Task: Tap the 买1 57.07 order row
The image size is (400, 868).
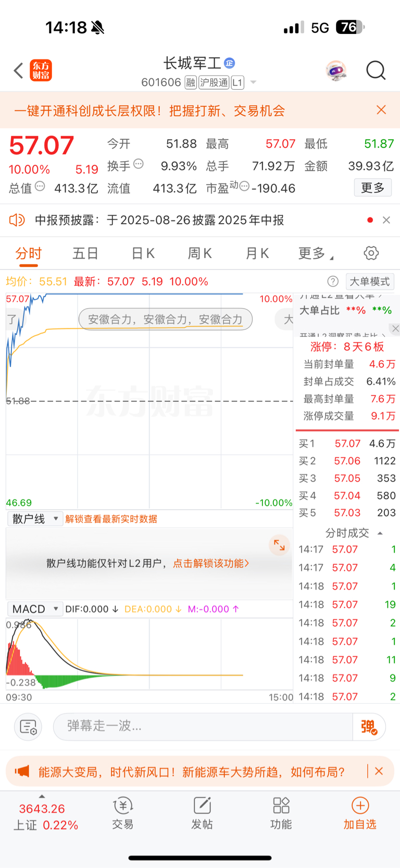Action: click(347, 444)
